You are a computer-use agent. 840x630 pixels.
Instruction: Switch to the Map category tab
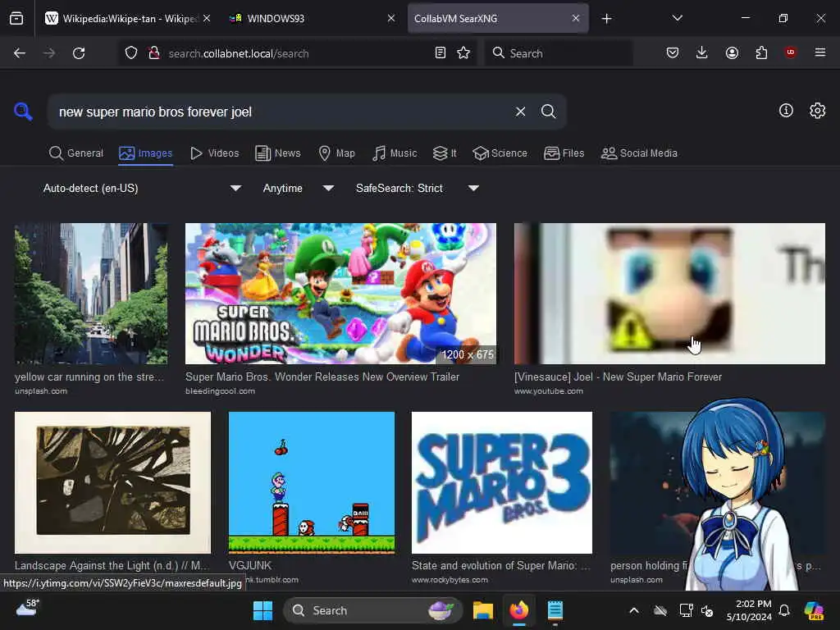(337, 153)
